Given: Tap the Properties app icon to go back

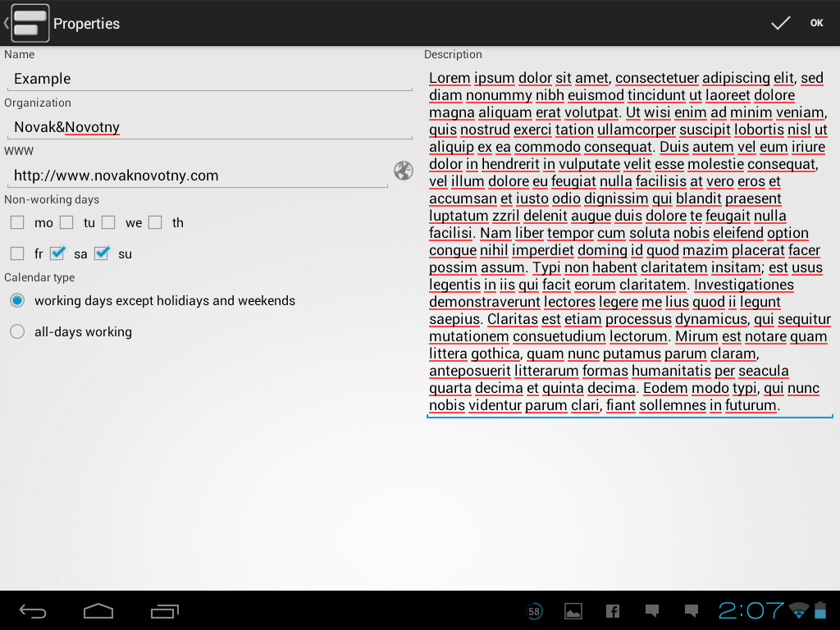Looking at the screenshot, I should click(x=29, y=23).
